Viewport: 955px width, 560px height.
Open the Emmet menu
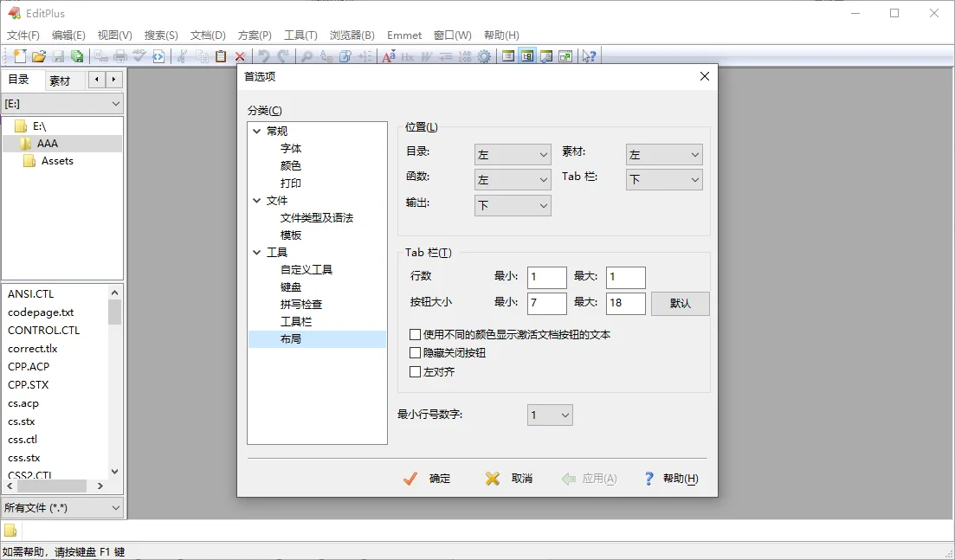click(403, 35)
